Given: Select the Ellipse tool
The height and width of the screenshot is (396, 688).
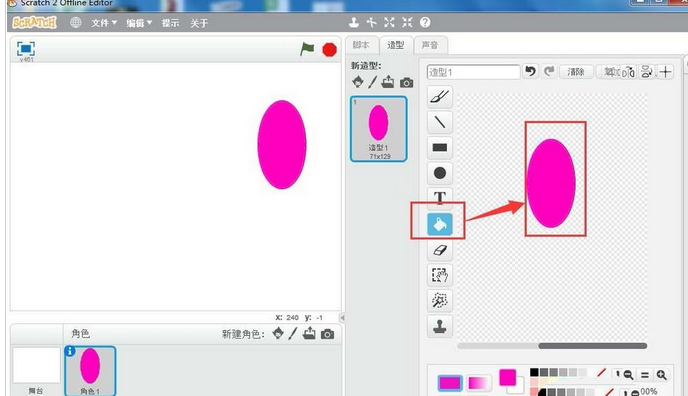Looking at the screenshot, I should tap(440, 173).
